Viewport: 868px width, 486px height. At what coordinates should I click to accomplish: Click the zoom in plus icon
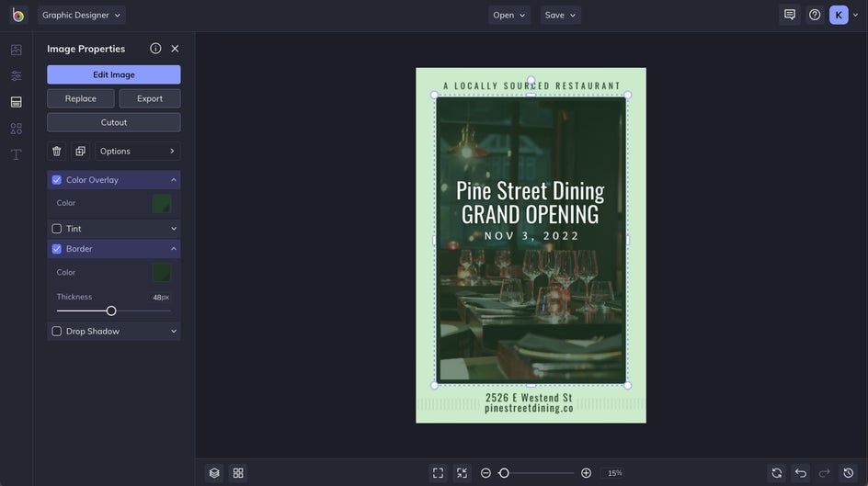(587, 473)
